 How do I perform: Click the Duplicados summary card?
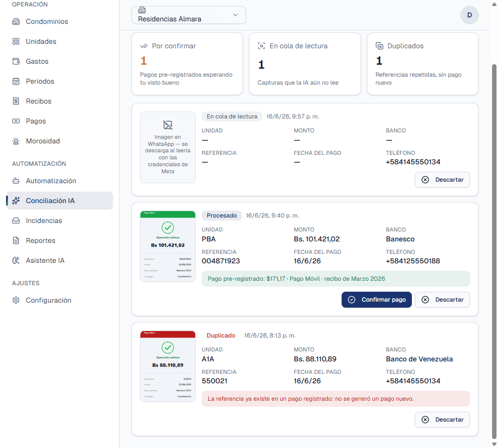(x=423, y=64)
